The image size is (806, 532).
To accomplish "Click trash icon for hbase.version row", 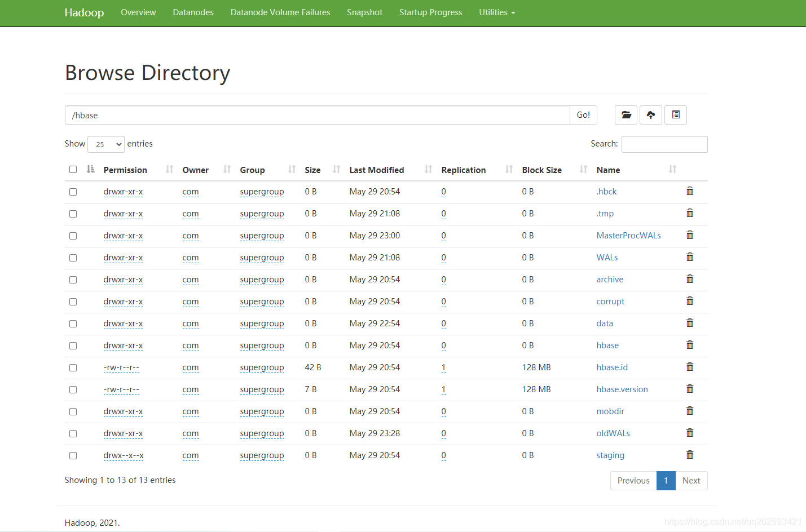I will point(689,389).
